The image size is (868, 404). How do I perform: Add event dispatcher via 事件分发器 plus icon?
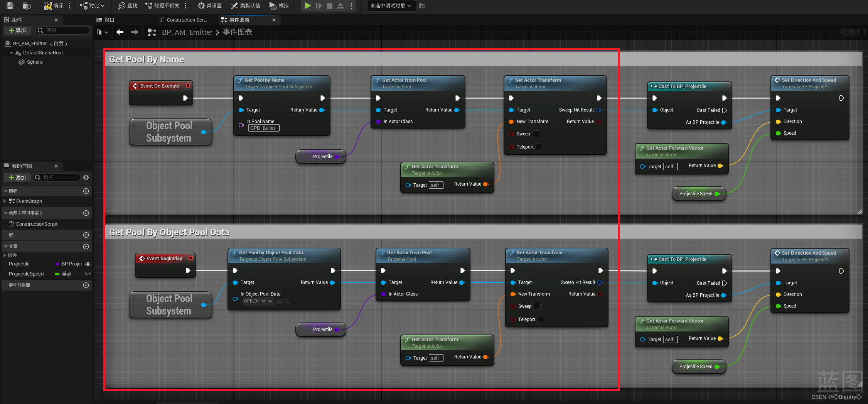point(86,285)
